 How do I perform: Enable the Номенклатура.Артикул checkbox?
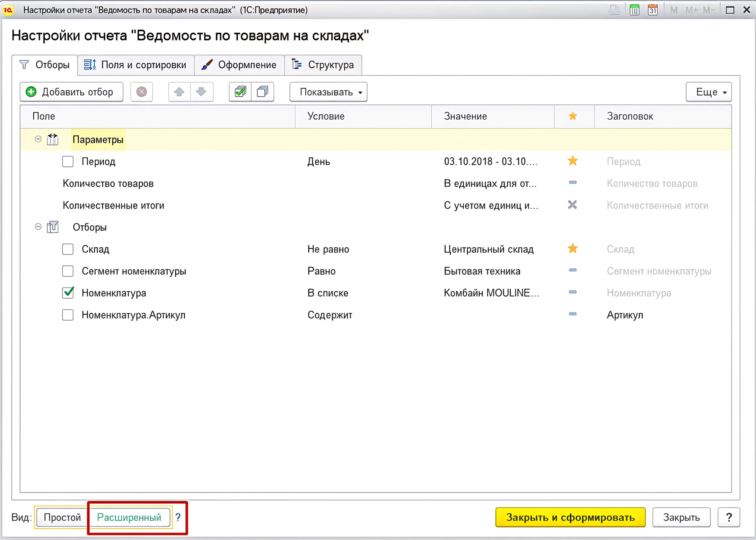(x=68, y=315)
